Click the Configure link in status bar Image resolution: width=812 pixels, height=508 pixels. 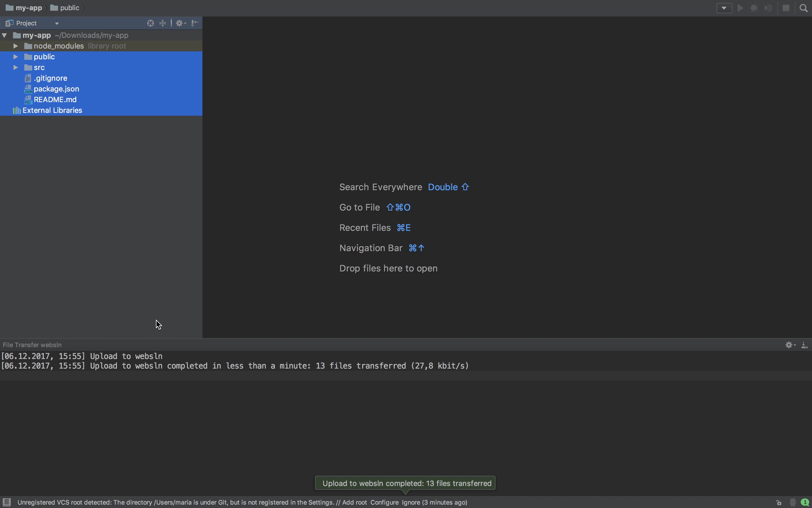[385, 502]
